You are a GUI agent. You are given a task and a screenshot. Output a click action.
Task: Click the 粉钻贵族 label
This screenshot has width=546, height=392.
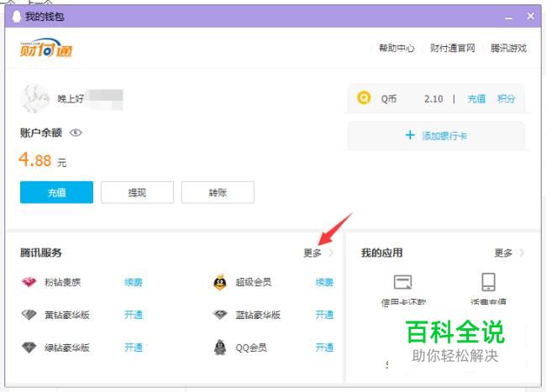(x=63, y=282)
